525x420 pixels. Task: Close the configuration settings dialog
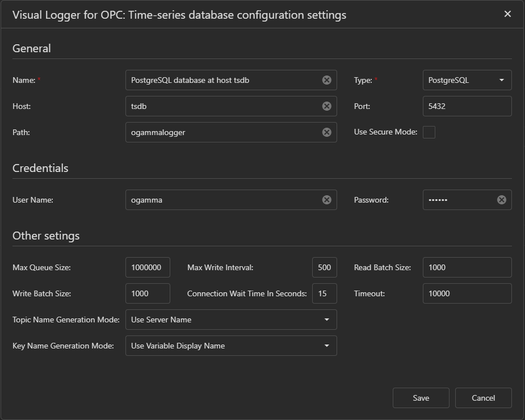pyautogui.click(x=507, y=14)
